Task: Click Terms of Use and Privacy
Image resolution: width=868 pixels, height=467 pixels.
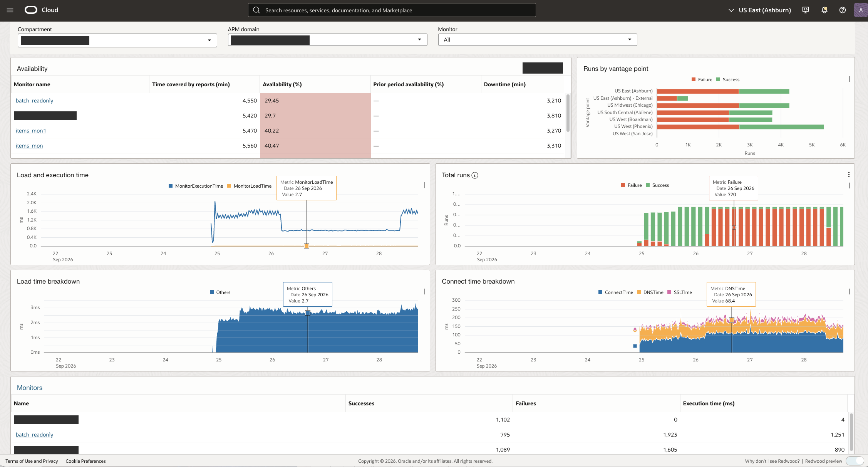Action: click(x=32, y=461)
